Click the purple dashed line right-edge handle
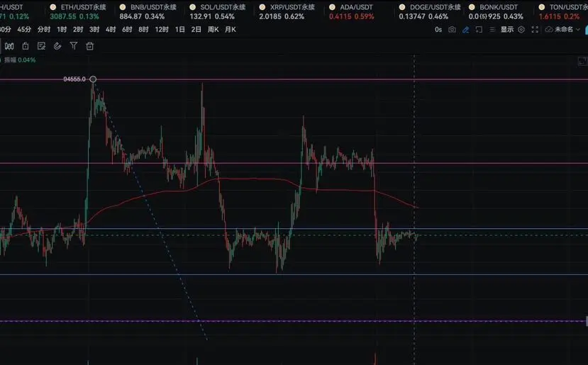Viewport: 588px width, 365px height. [587, 321]
